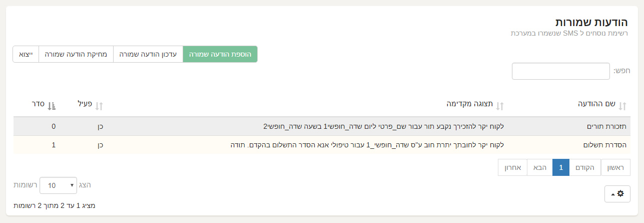Select page number 1 in pagination

(561, 168)
